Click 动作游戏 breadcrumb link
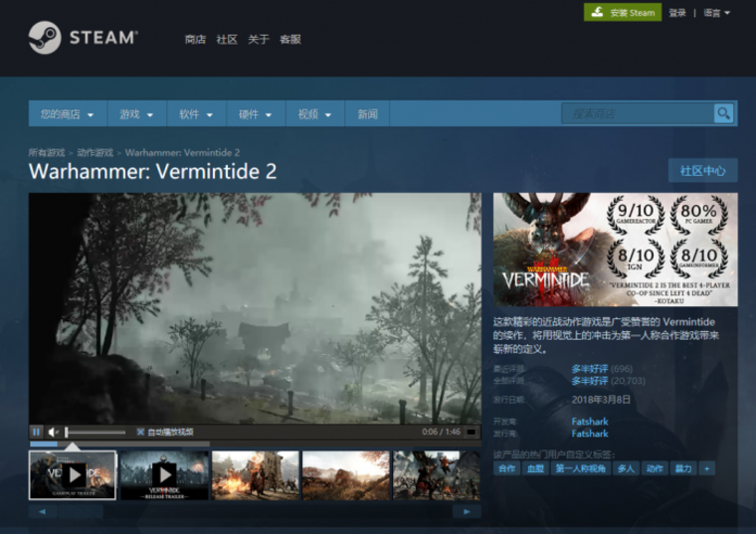756x534 pixels. (x=94, y=153)
